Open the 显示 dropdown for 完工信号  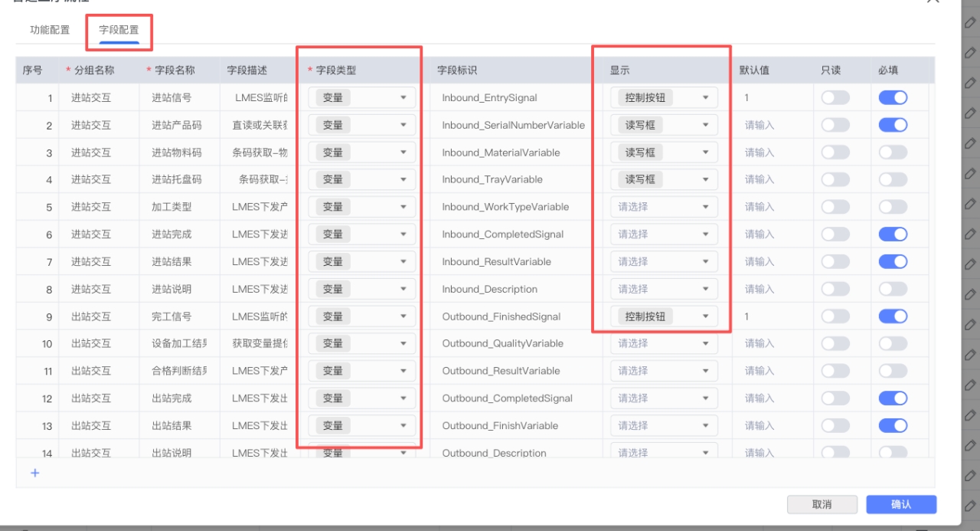click(664, 316)
